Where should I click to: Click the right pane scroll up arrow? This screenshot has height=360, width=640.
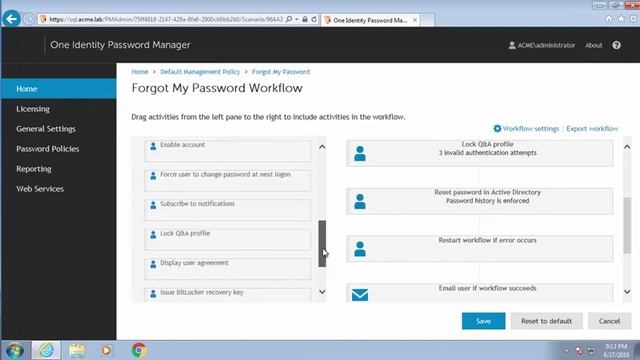click(x=627, y=147)
